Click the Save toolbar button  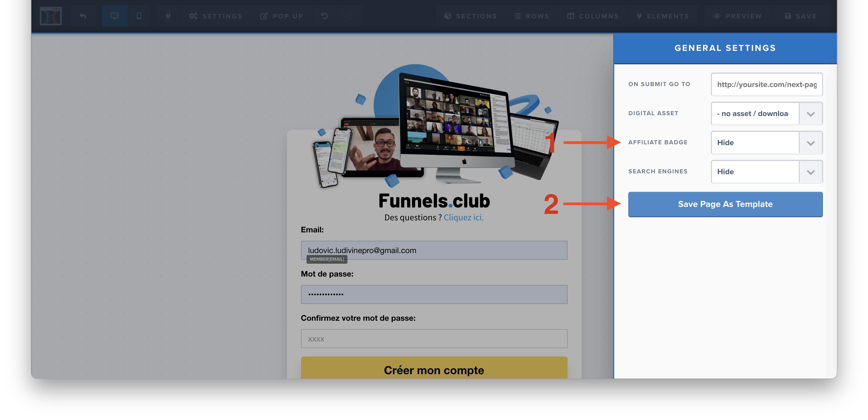(x=800, y=16)
